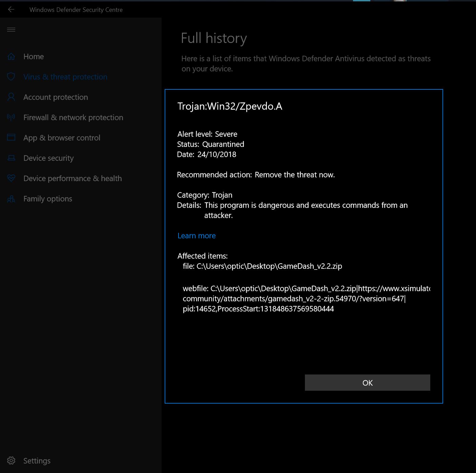Image resolution: width=476 pixels, height=473 pixels.
Task: Toggle the hamburger navigation menu
Action: 11,29
